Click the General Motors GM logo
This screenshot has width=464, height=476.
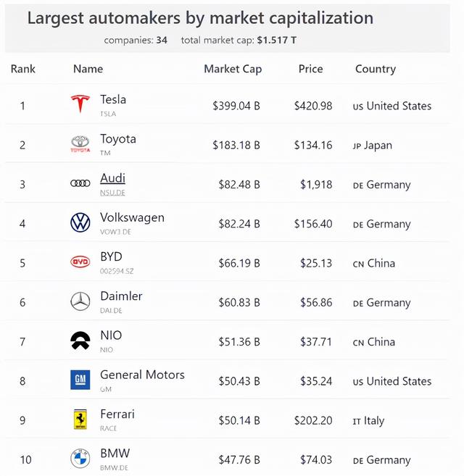[80, 380]
